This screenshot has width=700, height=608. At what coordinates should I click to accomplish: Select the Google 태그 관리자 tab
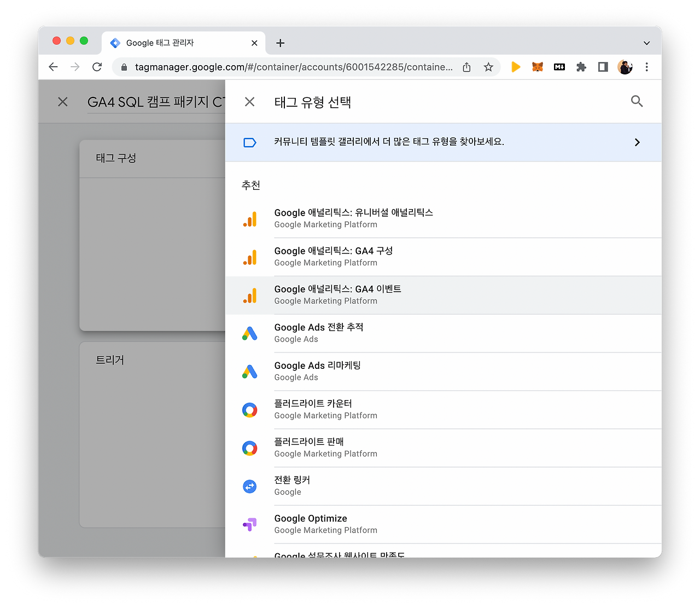pyautogui.click(x=183, y=43)
